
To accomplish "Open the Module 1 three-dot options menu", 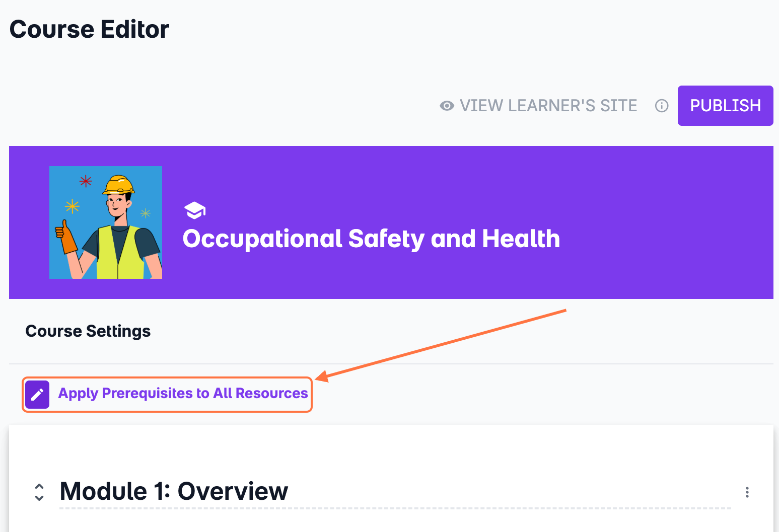I will [747, 492].
